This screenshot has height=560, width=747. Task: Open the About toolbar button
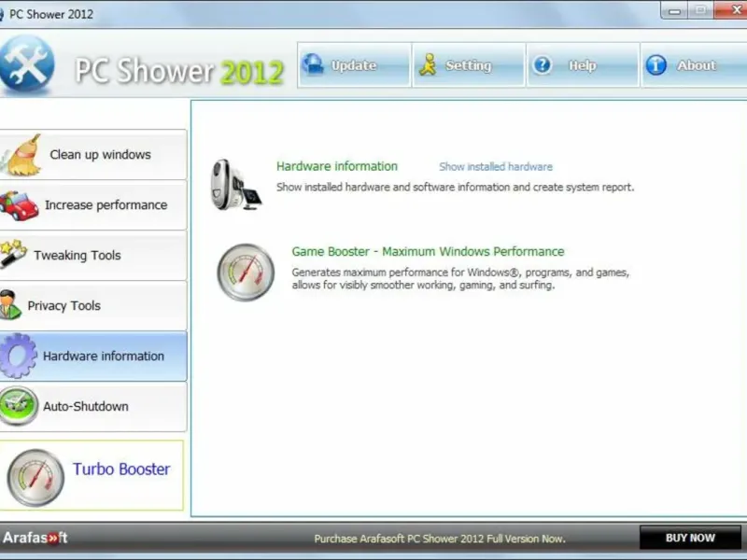tap(694, 64)
